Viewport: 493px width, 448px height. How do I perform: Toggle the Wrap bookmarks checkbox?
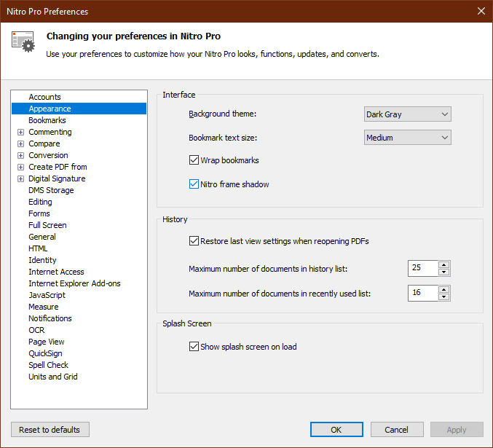pos(194,160)
